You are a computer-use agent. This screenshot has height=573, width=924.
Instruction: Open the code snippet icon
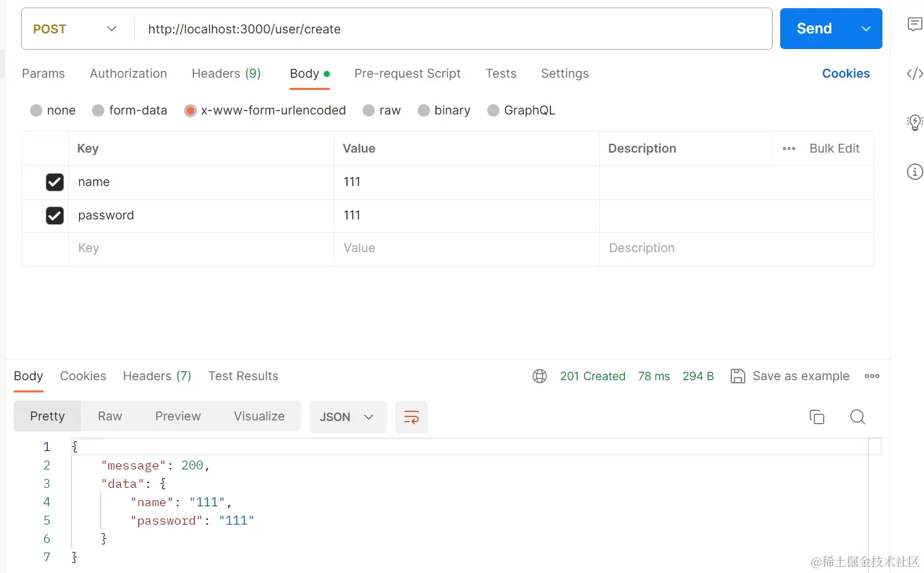pyautogui.click(x=914, y=74)
